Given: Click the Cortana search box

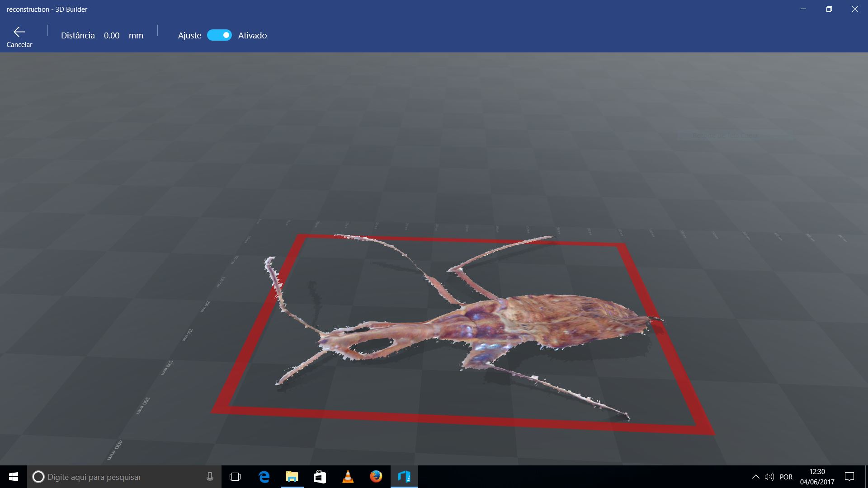Looking at the screenshot, I should (118, 477).
